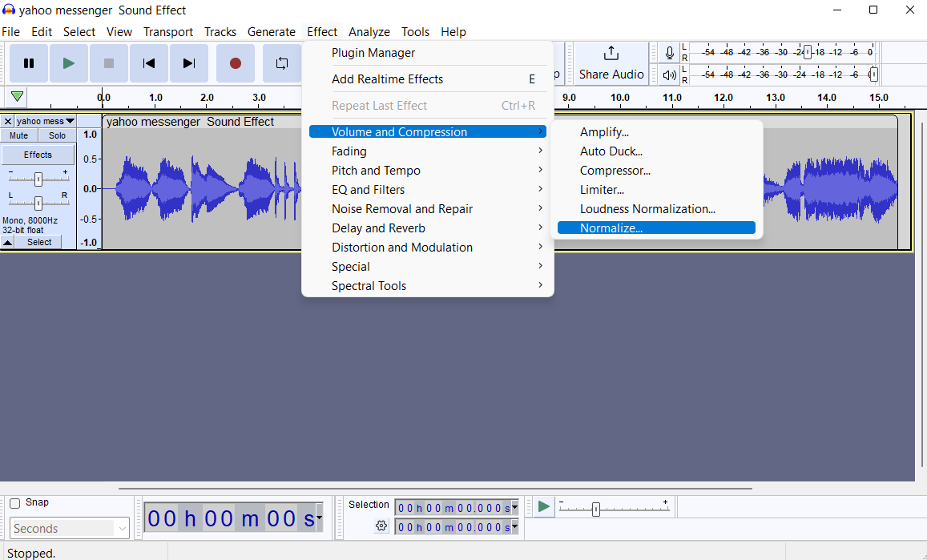Toggle the Loop playback icon
Viewport: 927px width, 560px height.
pos(282,63)
